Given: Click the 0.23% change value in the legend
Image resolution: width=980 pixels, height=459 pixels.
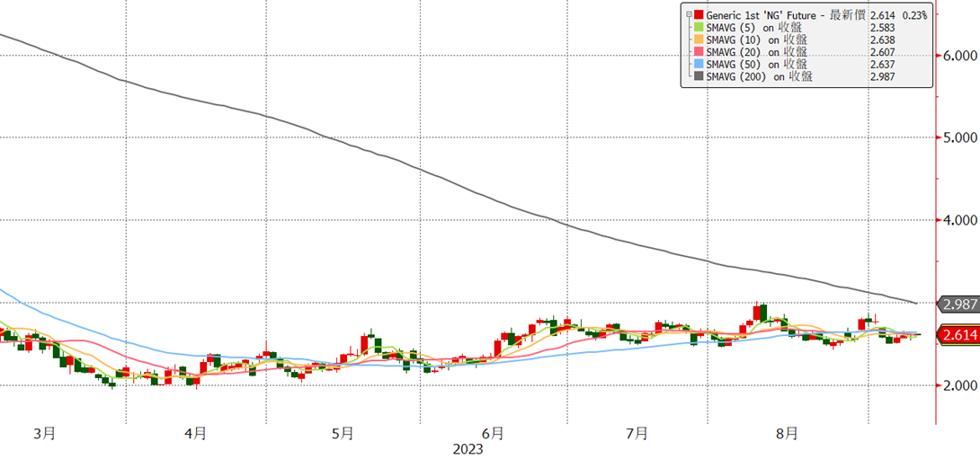Looking at the screenshot, I should point(913,14).
